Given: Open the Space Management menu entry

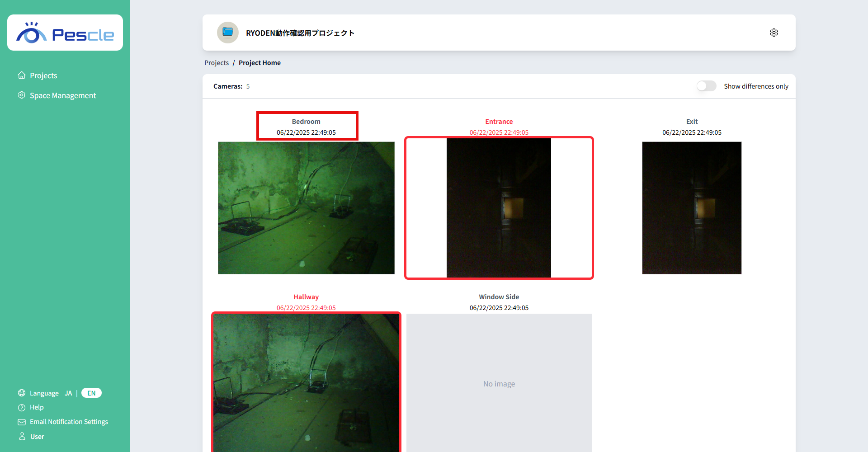Looking at the screenshot, I should point(62,95).
